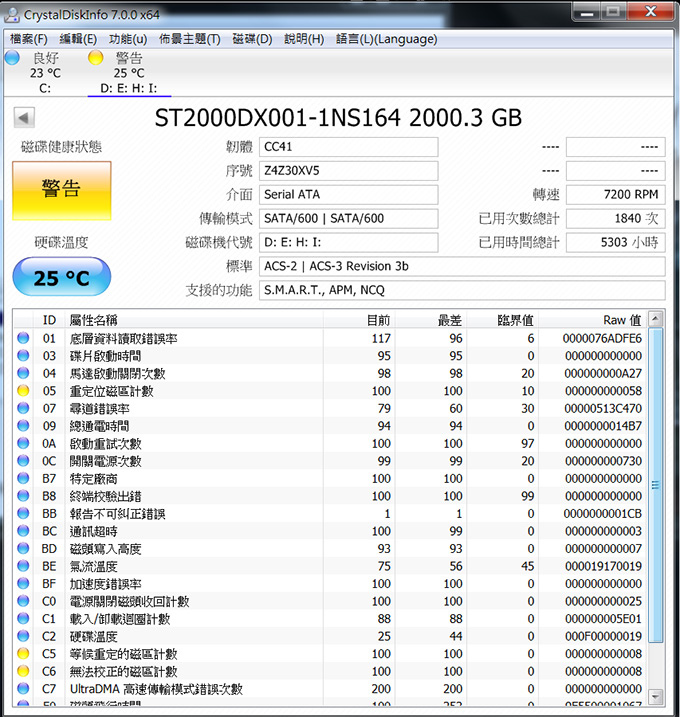Open the 檔案(F) menu
The width and height of the screenshot is (680, 717).
[x=29, y=39]
